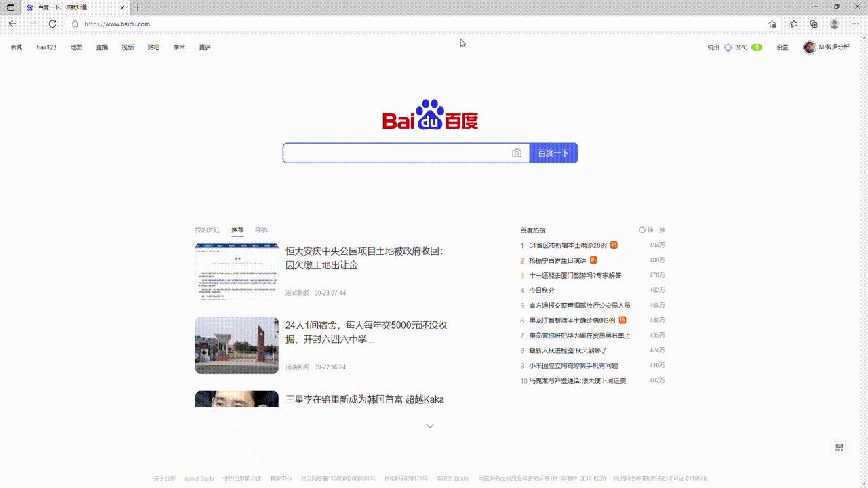Image resolution: width=868 pixels, height=488 pixels.
Task: Add this page to favorites star icon
Action: (x=772, y=24)
